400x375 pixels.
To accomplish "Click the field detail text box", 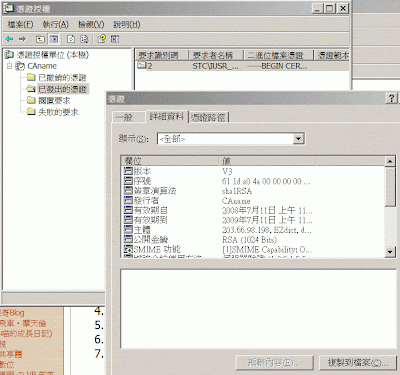I will (258, 309).
